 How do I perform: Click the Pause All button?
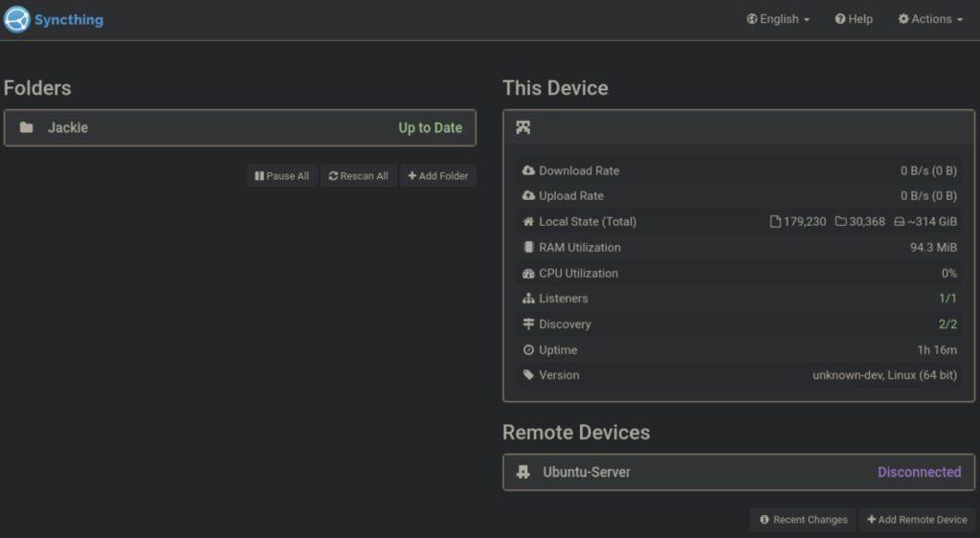(x=282, y=176)
